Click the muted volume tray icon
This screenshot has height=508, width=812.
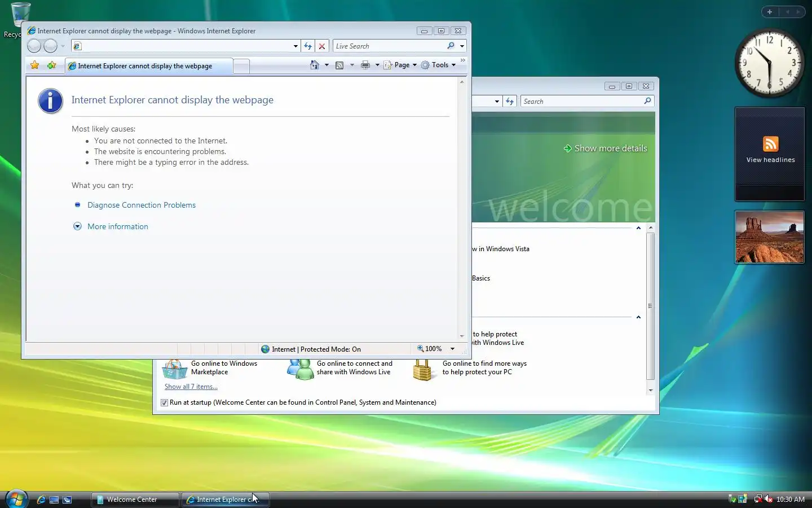pyautogui.click(x=768, y=499)
